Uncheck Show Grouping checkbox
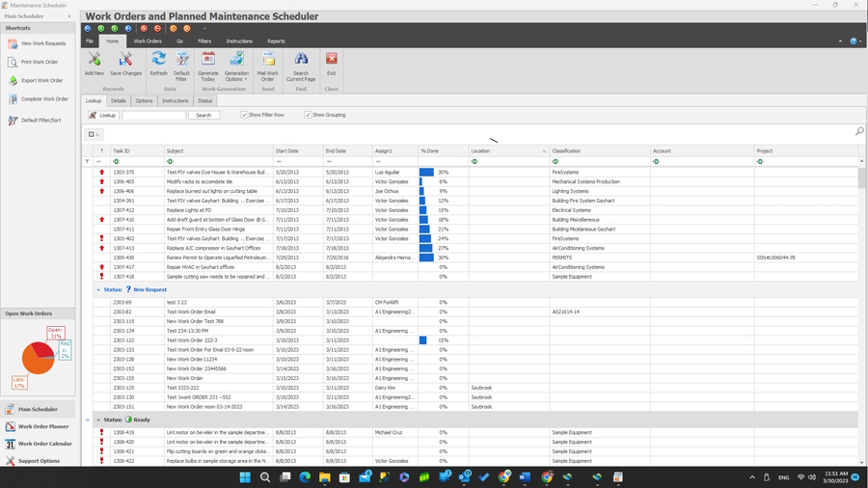The width and height of the screenshot is (868, 488). coord(308,115)
